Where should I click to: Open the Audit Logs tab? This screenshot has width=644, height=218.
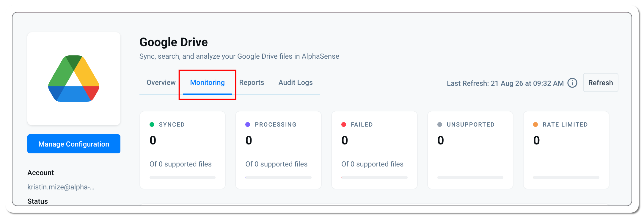(x=296, y=82)
